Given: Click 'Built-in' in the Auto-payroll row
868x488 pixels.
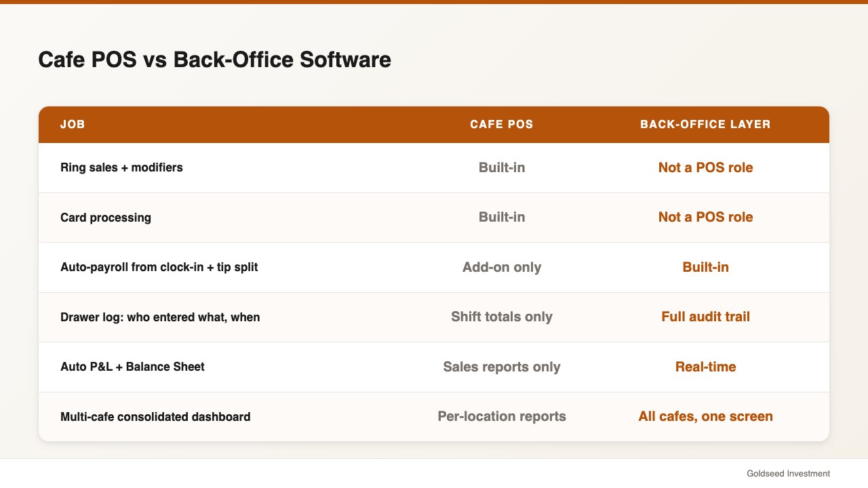Looking at the screenshot, I should tap(705, 267).
